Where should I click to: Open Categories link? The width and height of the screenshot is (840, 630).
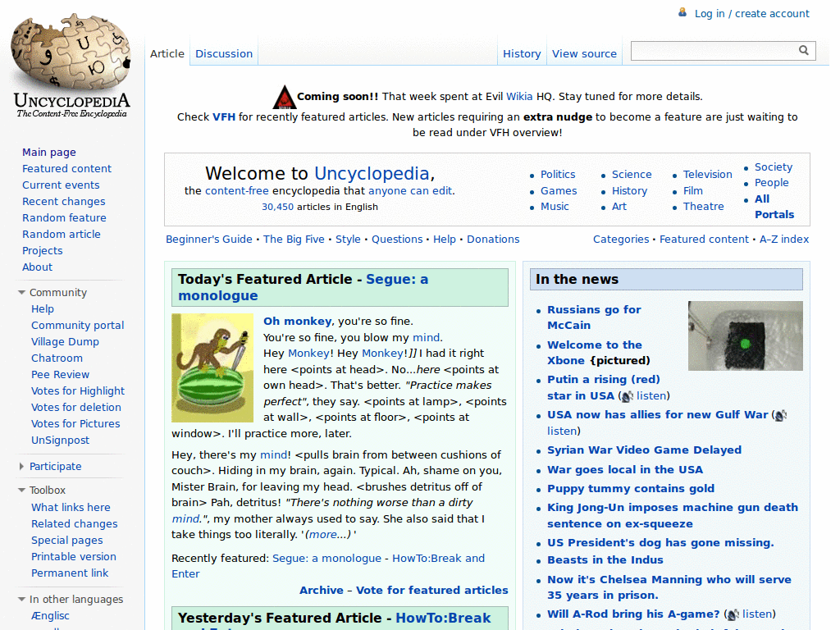(621, 240)
